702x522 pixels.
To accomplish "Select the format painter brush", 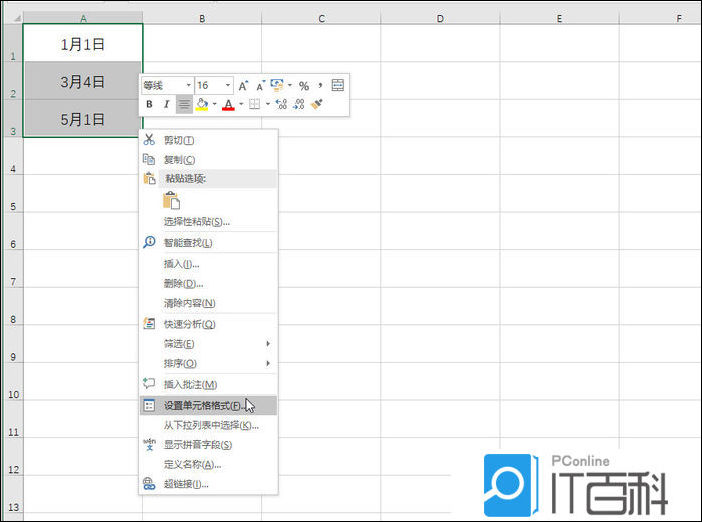I will coord(317,104).
